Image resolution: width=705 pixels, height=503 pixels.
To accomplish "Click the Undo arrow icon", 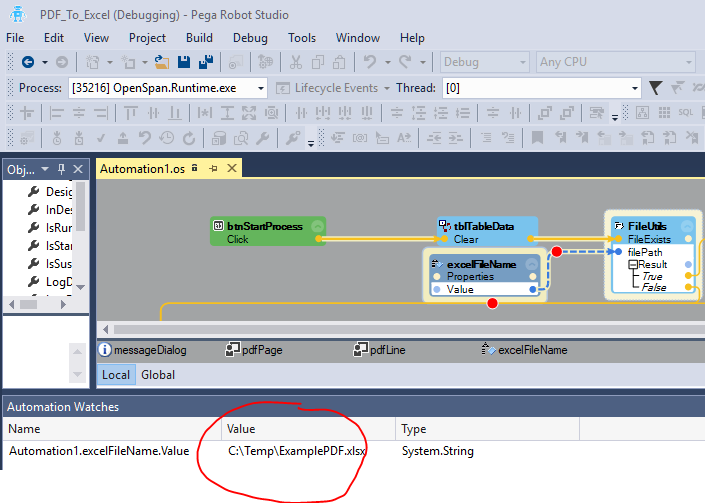I will tap(370, 62).
